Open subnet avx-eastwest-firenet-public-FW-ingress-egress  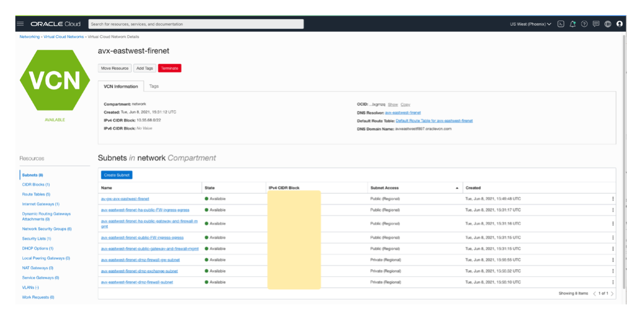tap(142, 238)
